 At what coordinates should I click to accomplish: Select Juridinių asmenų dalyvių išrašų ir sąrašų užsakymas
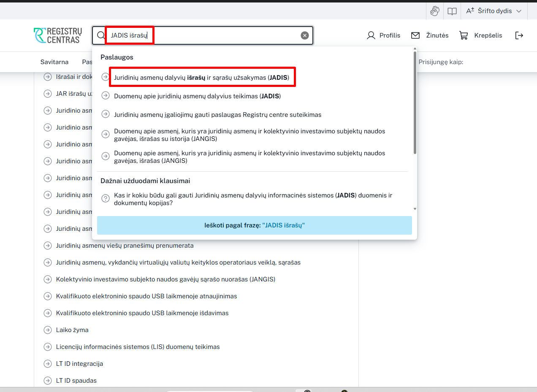[x=201, y=78]
